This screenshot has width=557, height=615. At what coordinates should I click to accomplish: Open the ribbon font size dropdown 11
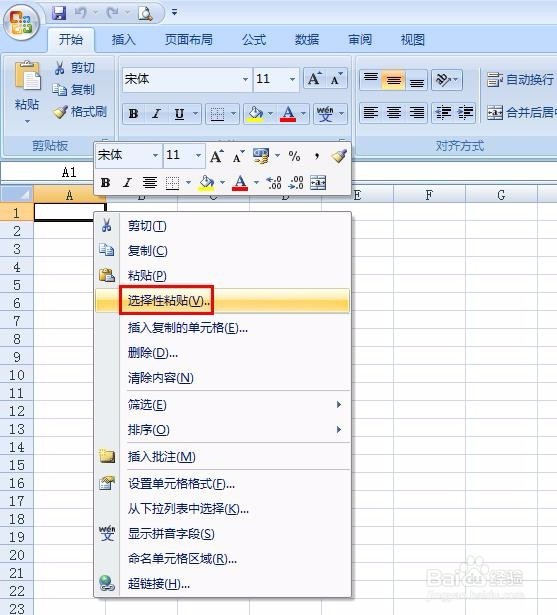click(292, 79)
